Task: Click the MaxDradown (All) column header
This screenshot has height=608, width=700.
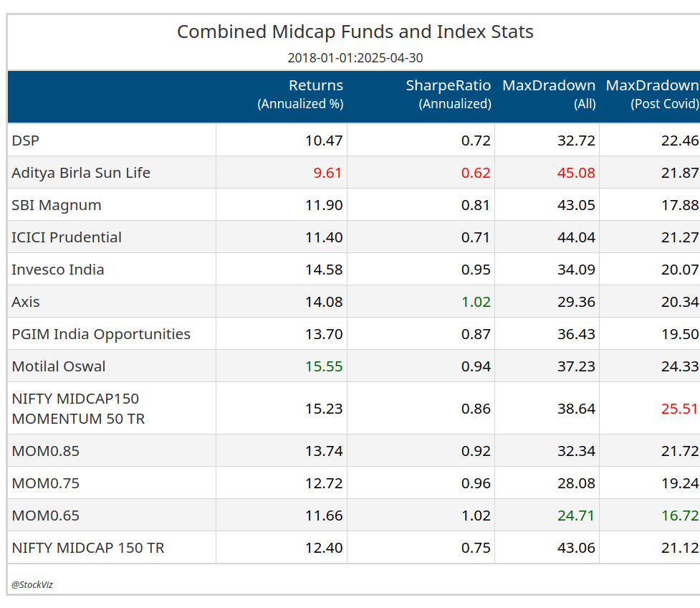Action: pos(549,94)
